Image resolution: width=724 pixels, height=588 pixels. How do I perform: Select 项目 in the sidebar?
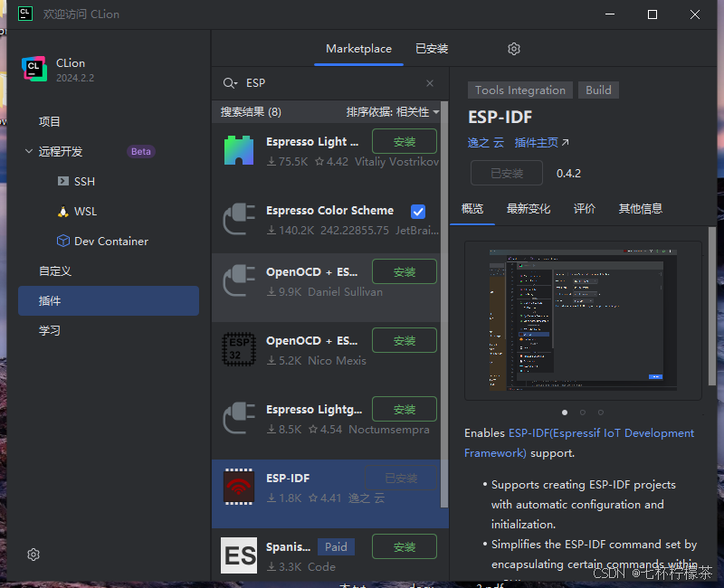coord(50,121)
